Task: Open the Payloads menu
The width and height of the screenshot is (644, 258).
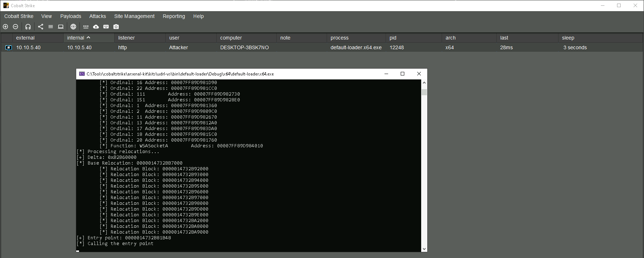Action: [x=70, y=16]
